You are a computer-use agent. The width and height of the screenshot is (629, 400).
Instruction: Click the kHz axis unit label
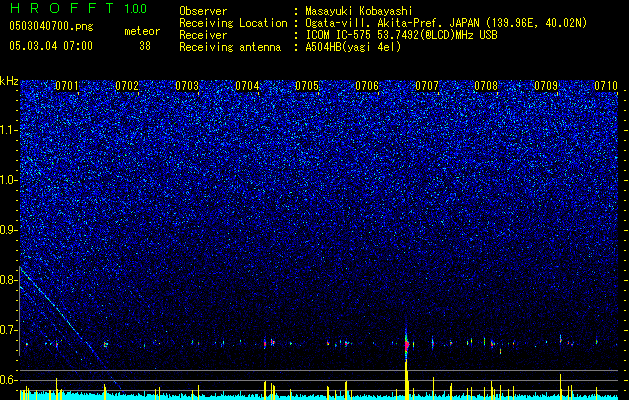click(9, 81)
